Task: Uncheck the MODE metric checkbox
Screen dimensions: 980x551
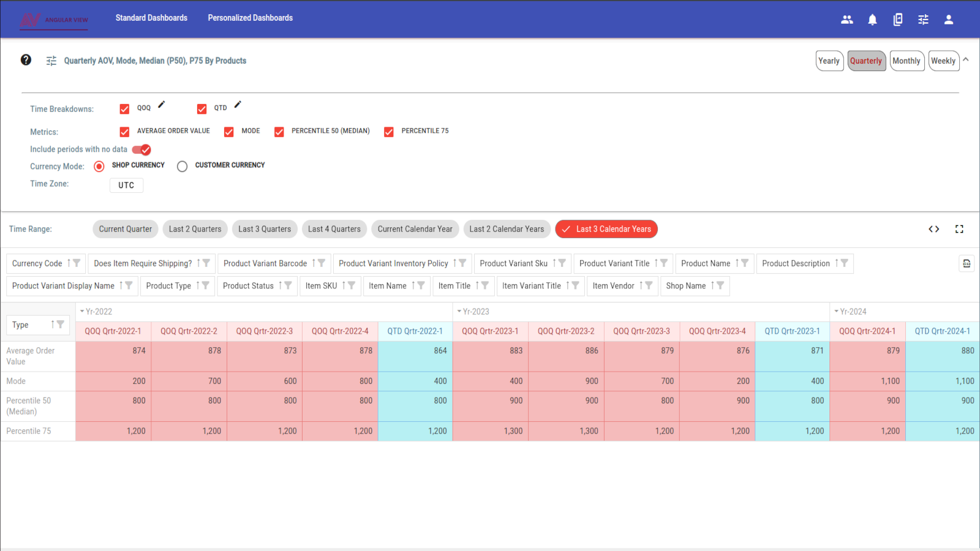Action: [228, 131]
